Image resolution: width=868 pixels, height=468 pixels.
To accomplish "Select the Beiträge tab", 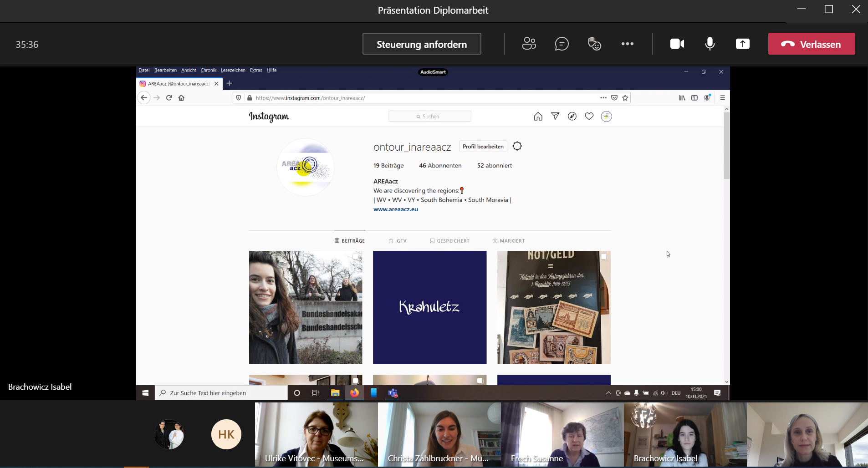I will pos(350,241).
